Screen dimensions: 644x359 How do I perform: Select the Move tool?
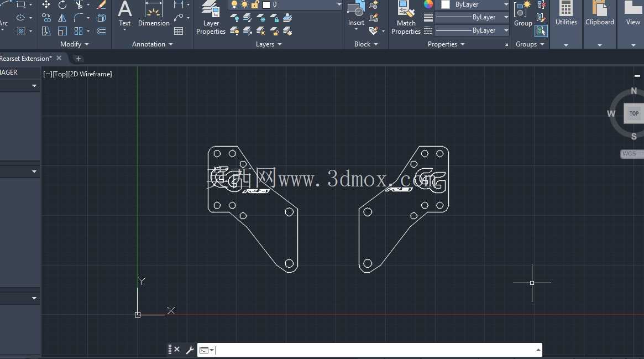click(x=46, y=5)
